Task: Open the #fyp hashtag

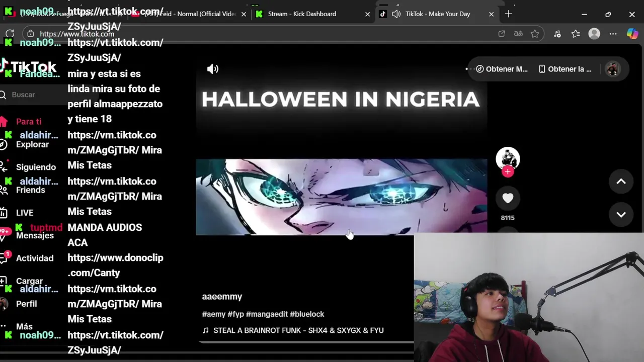Action: pos(235,314)
